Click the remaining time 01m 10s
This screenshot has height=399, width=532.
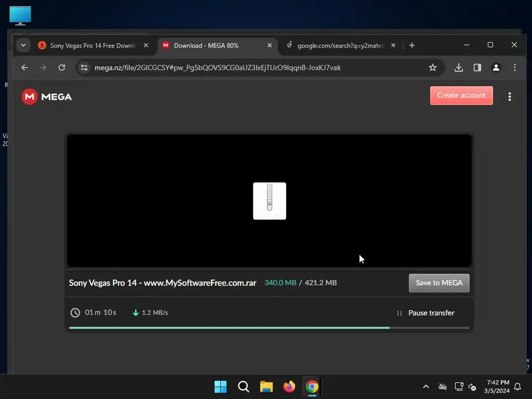(100, 312)
